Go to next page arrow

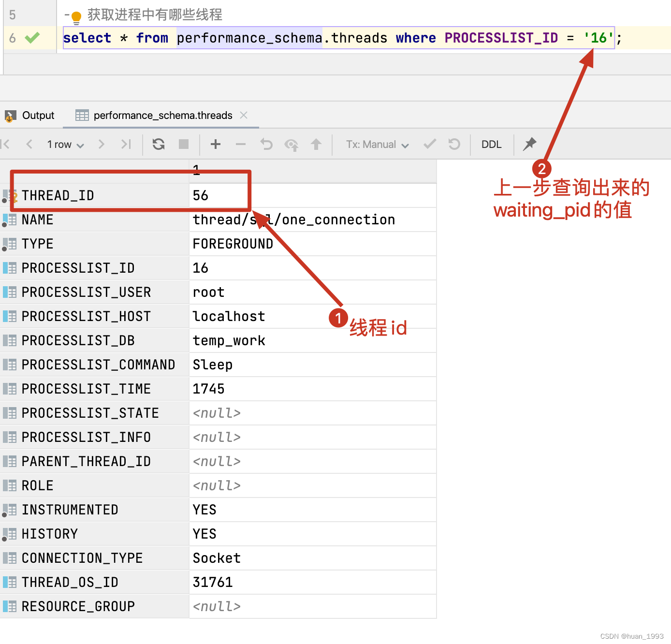pos(101,144)
